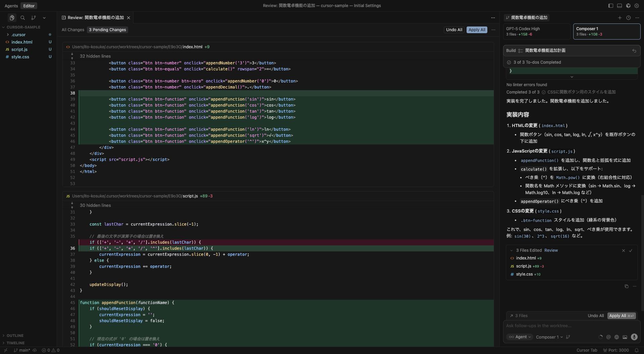Expand the .cursor folder

[18, 35]
